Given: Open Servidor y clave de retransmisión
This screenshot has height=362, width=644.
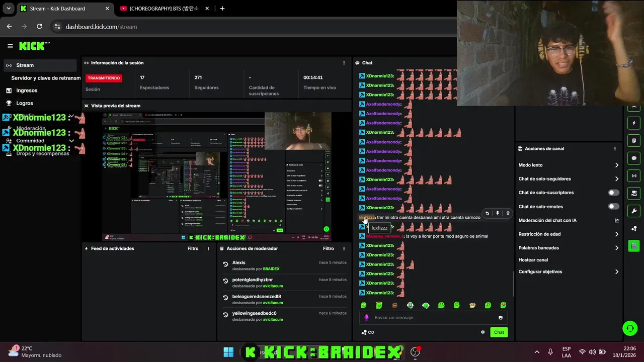Looking at the screenshot, I should coord(46,78).
